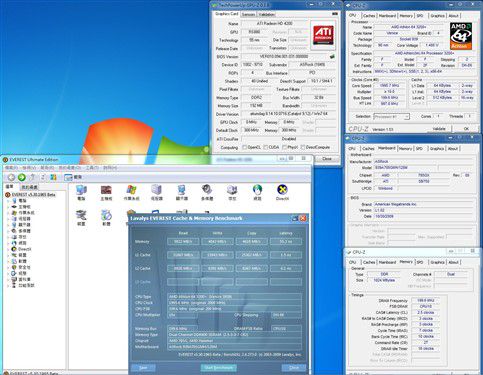This screenshot has width=483, height=375.
Task: Click the ATI Radeon HD 4200 name field in GPU-Z
Action: [274, 23]
